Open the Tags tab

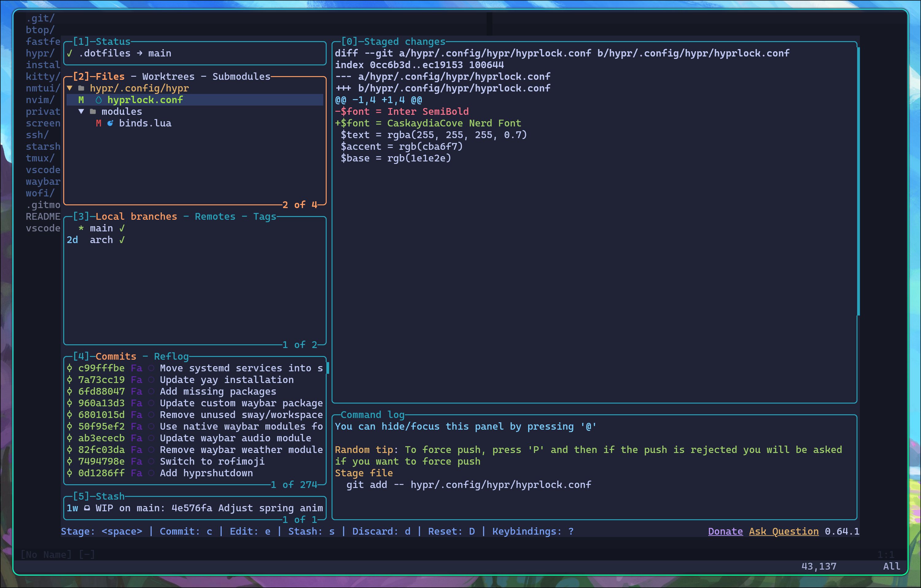click(x=265, y=217)
